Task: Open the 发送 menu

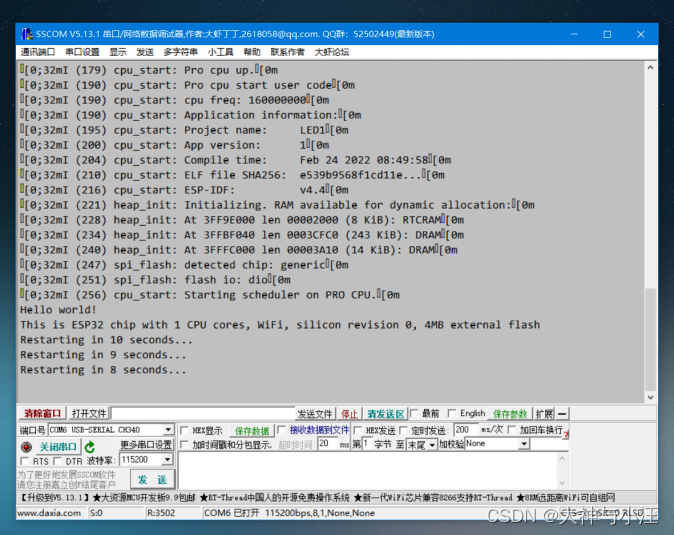Action: click(145, 52)
